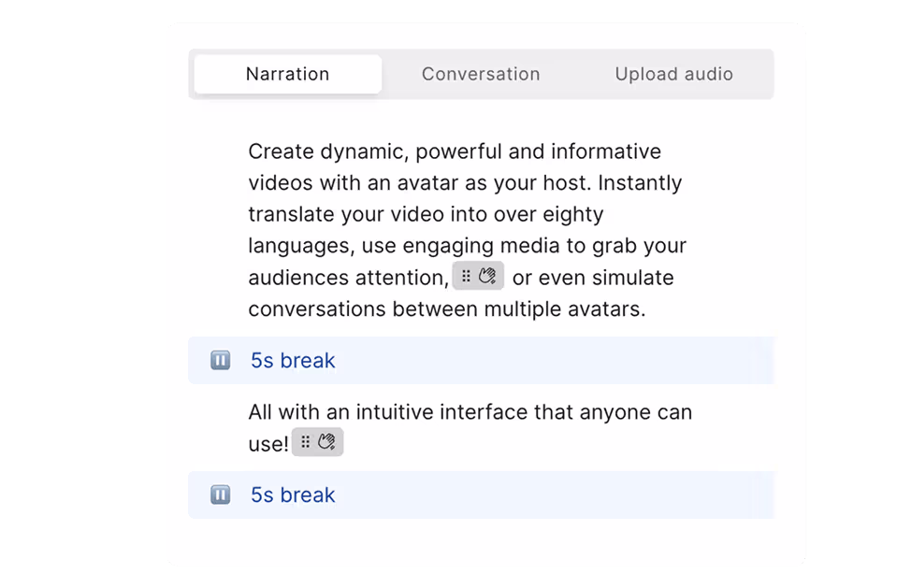Select first '5s break' label
This screenshot has width=911, height=588.
(293, 361)
